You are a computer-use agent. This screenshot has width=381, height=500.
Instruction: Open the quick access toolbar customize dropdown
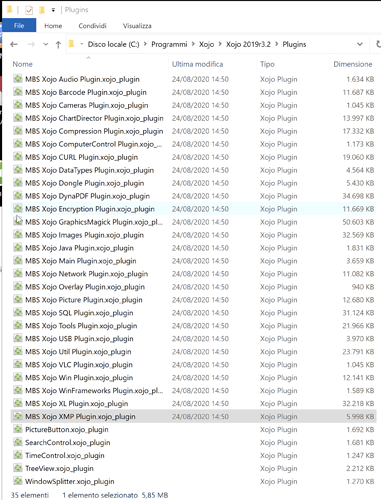(x=53, y=10)
